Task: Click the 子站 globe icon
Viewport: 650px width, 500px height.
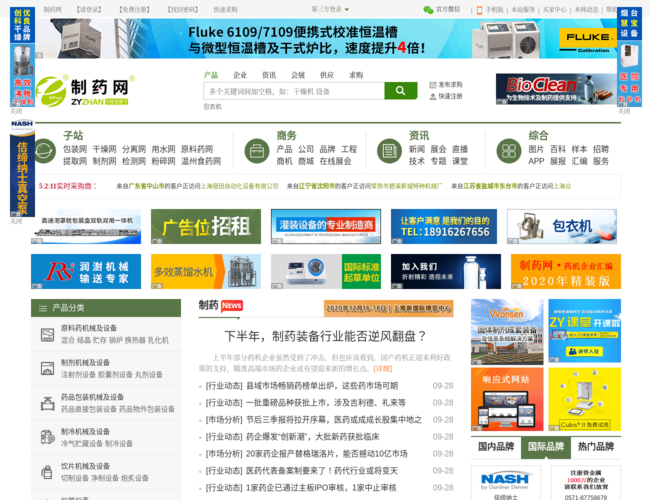Action: (x=44, y=150)
